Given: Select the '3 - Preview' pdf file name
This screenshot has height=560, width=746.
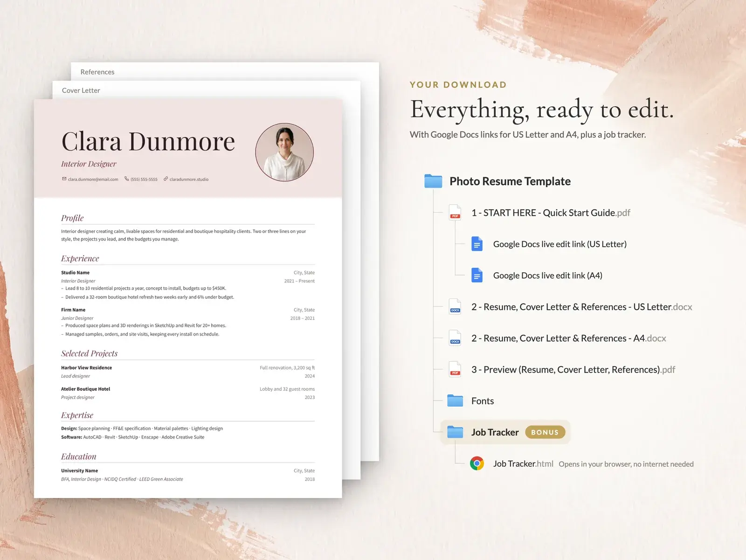Looking at the screenshot, I should point(573,370).
